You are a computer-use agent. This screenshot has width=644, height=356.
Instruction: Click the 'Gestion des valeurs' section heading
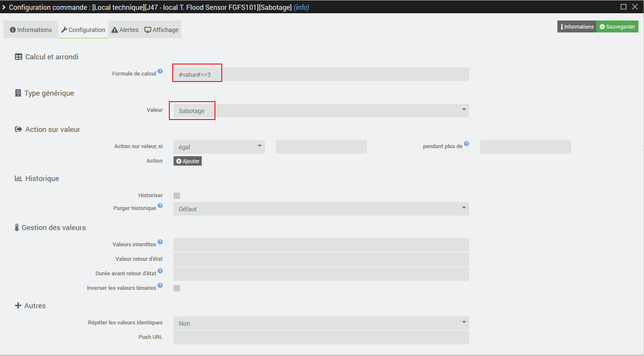pos(54,228)
